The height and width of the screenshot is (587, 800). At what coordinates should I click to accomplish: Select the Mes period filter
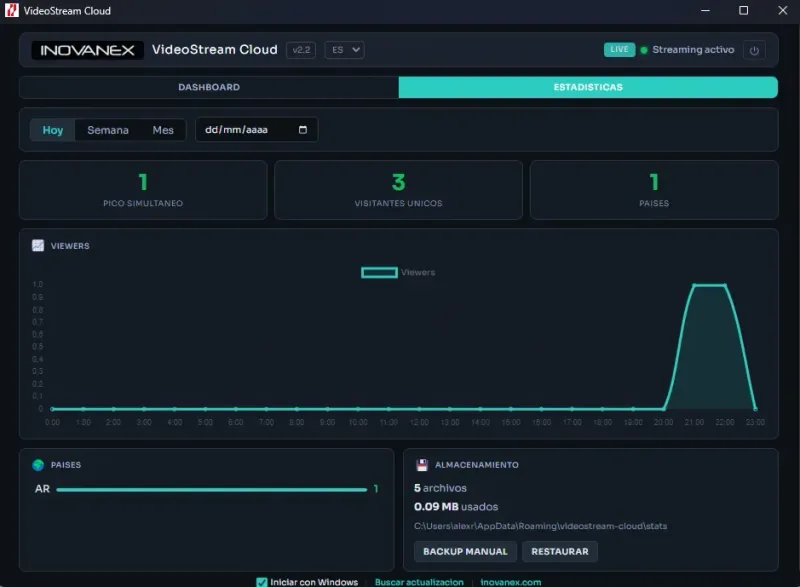pyautogui.click(x=163, y=130)
